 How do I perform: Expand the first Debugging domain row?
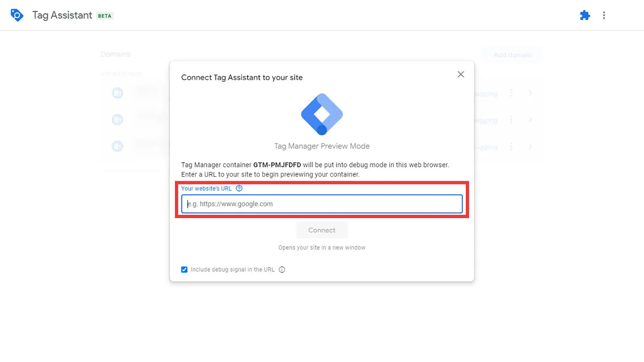(530, 92)
